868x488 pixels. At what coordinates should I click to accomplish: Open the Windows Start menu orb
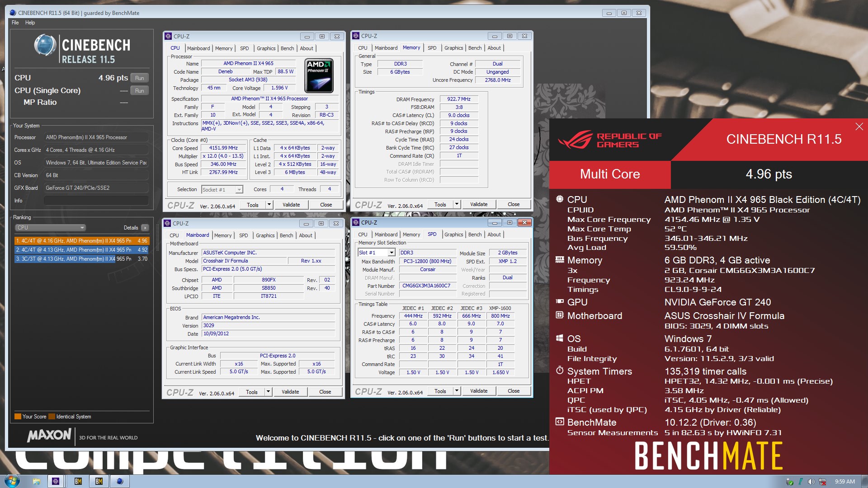pos(11,481)
